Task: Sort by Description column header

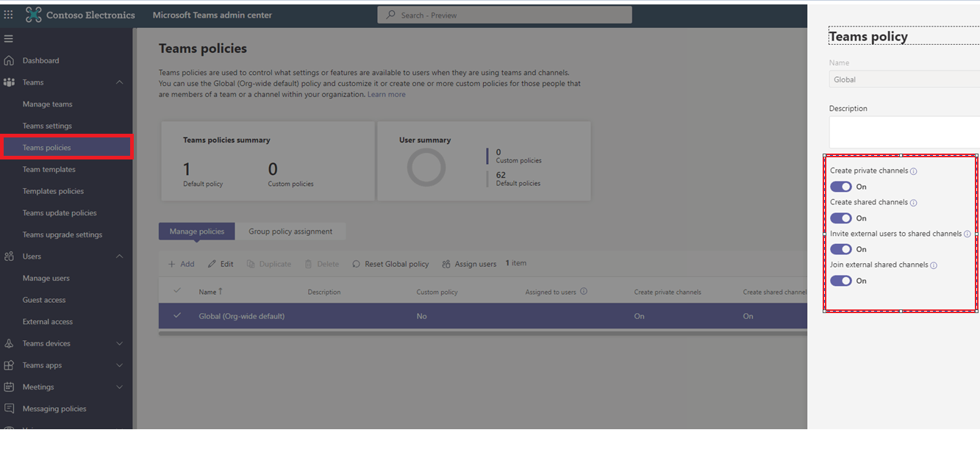Action: tap(324, 292)
